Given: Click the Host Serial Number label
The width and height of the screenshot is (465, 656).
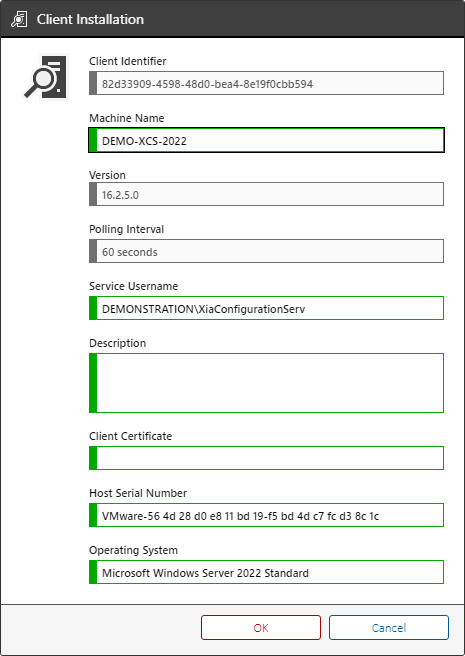Looking at the screenshot, I should (138, 493).
